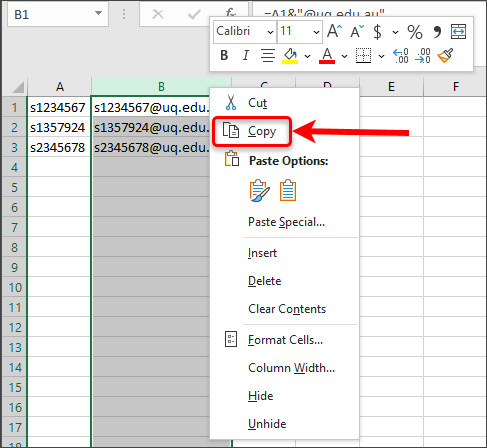Screen dimensions: 487x448
Task: Choose Delete from the context menu
Action: pos(284,281)
